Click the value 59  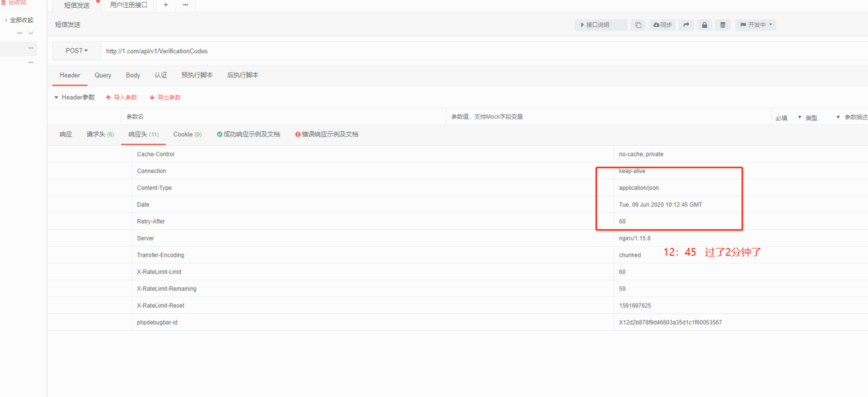(x=622, y=288)
